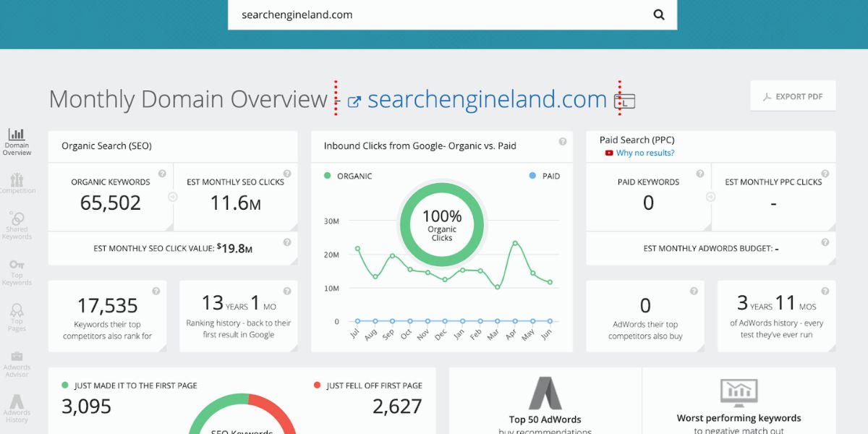This screenshot has width=868, height=434.
Task: Toggle the PAID series in the chart legend
Action: (x=544, y=176)
